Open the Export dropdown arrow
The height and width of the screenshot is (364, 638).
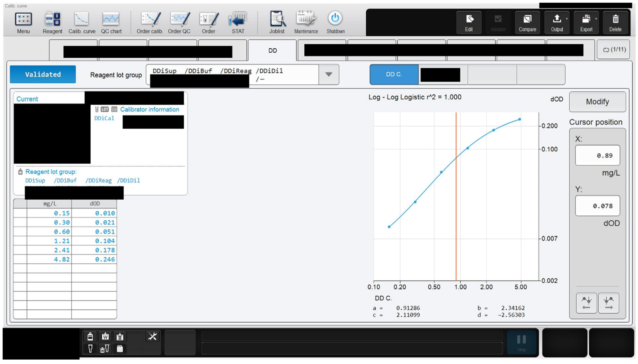point(596,19)
